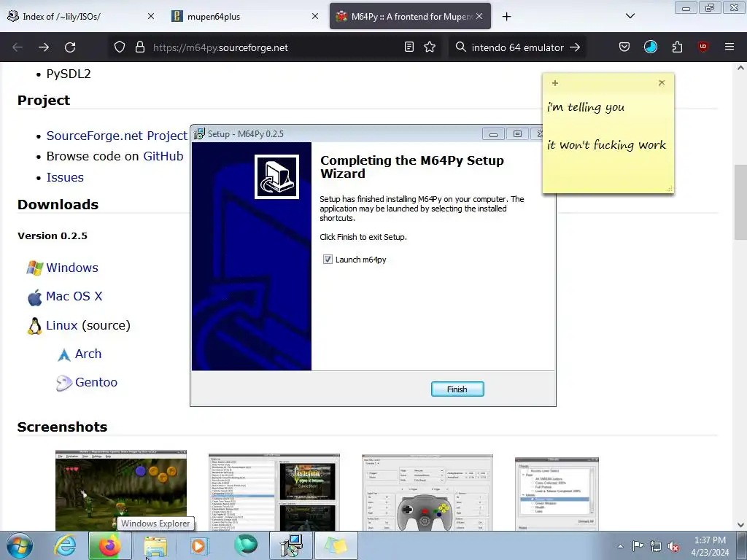Download the Windows version link

[72, 268]
